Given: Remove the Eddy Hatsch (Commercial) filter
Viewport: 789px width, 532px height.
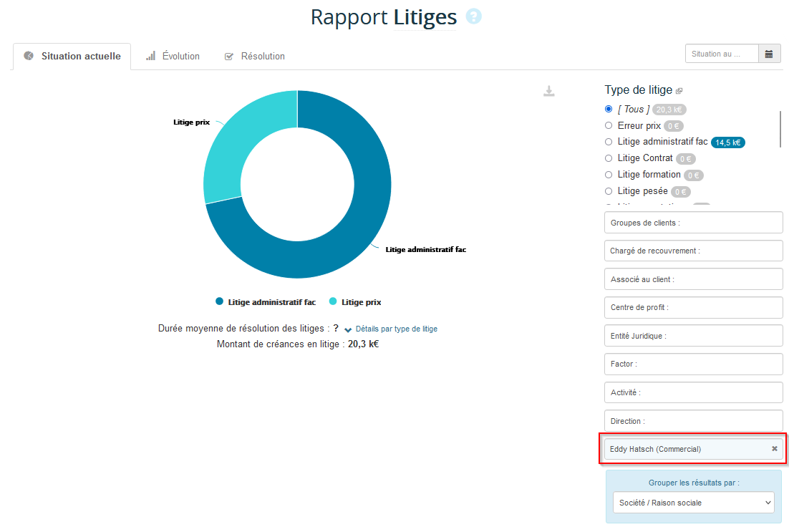Looking at the screenshot, I should [x=774, y=448].
